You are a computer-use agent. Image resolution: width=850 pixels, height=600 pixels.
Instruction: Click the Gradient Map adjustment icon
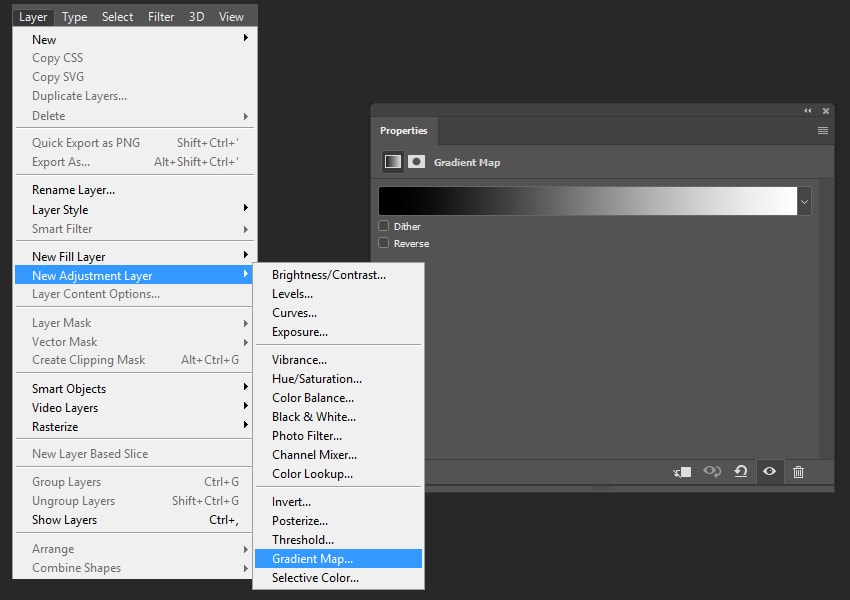393,162
